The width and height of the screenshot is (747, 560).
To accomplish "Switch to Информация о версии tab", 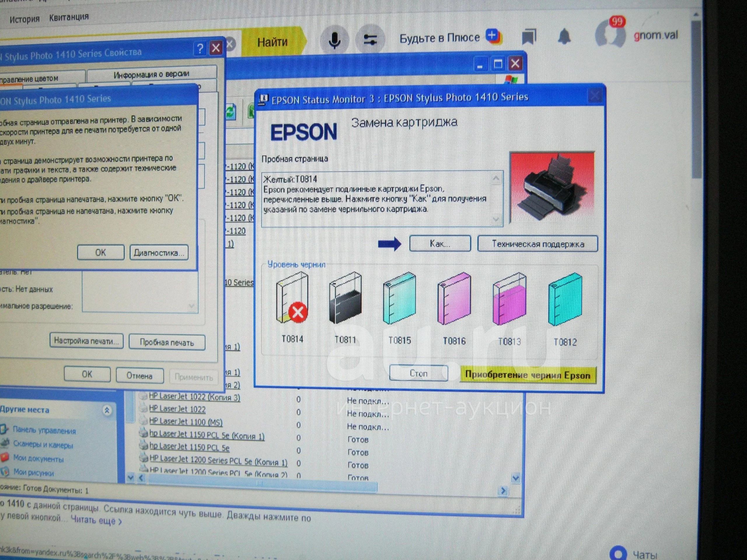I will pyautogui.click(x=151, y=74).
